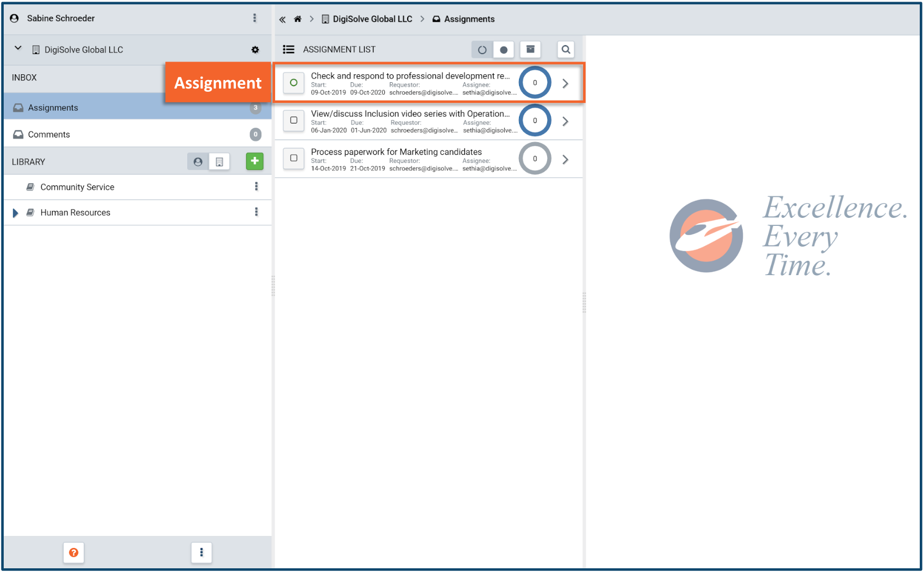The width and height of the screenshot is (924, 572).
Task: Click progress circle of Marketing candidates assignment
Action: click(535, 159)
